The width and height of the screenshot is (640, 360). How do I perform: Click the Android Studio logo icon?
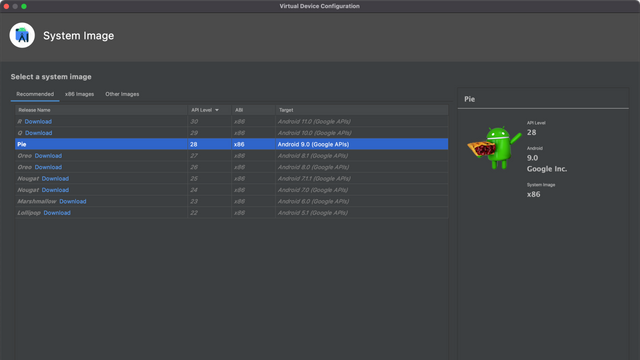(22, 36)
